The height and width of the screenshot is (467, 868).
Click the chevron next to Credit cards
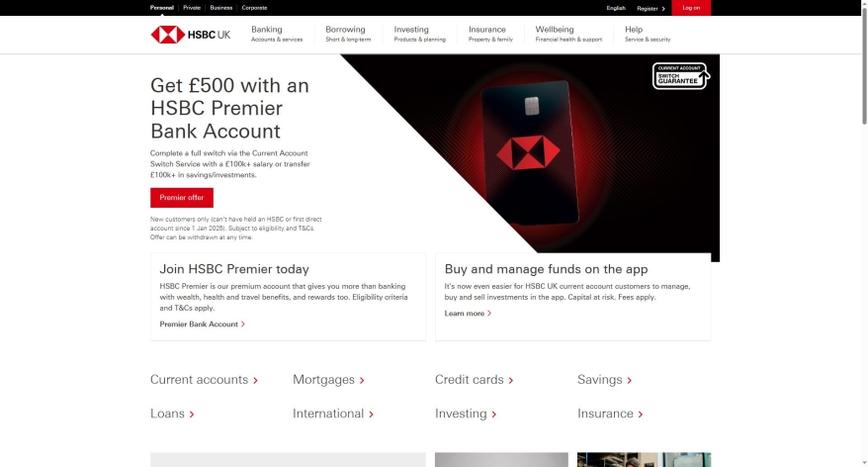(511, 381)
